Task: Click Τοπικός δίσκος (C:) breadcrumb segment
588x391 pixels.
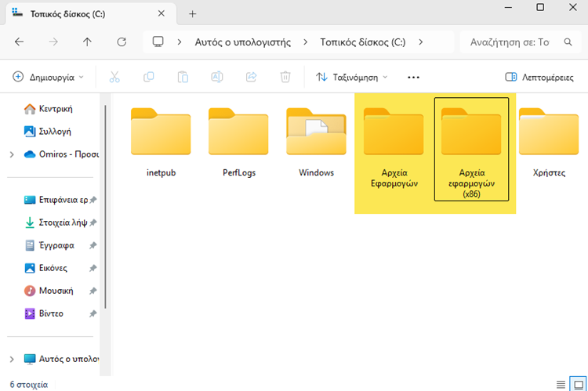Action: (x=363, y=42)
